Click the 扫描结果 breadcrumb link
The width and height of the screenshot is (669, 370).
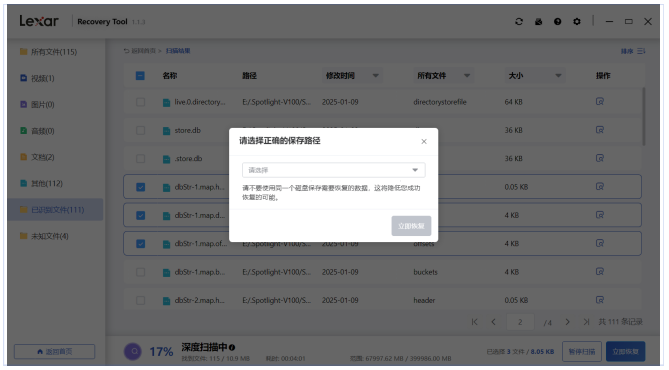coord(178,51)
